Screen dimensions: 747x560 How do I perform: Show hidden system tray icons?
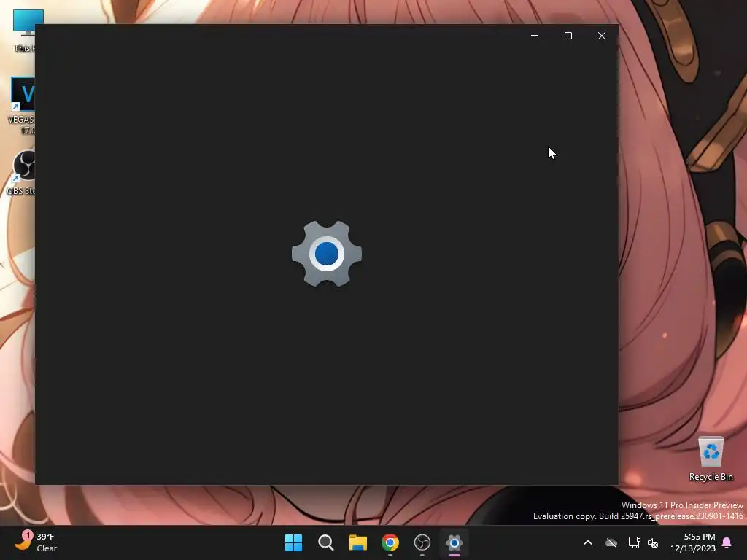pos(588,542)
